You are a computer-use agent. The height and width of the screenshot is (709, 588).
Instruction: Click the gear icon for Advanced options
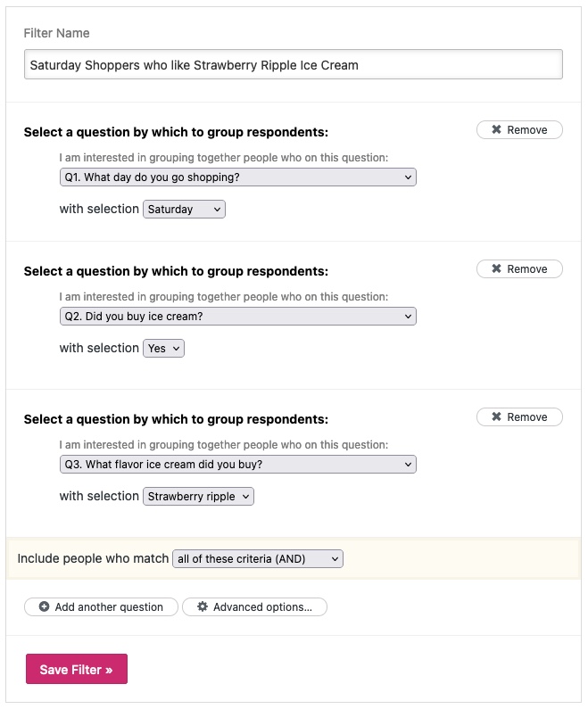[203, 607]
